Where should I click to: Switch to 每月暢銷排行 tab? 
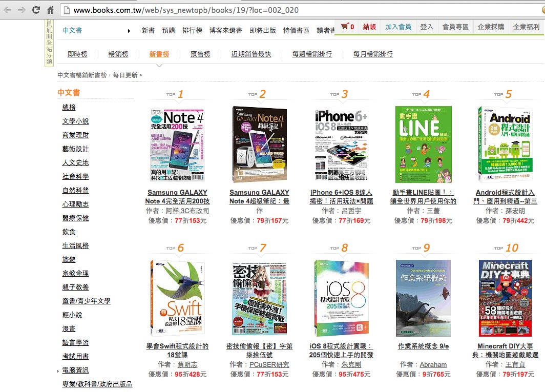(x=373, y=54)
